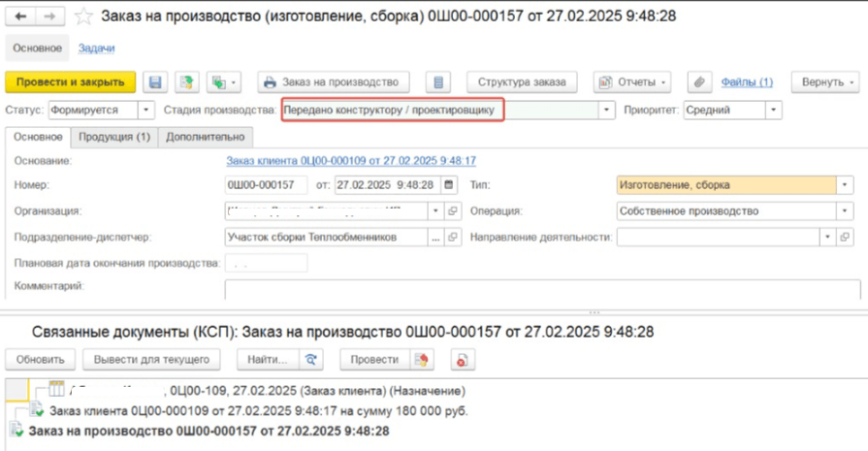Click the red document icon after Провести

tap(464, 359)
